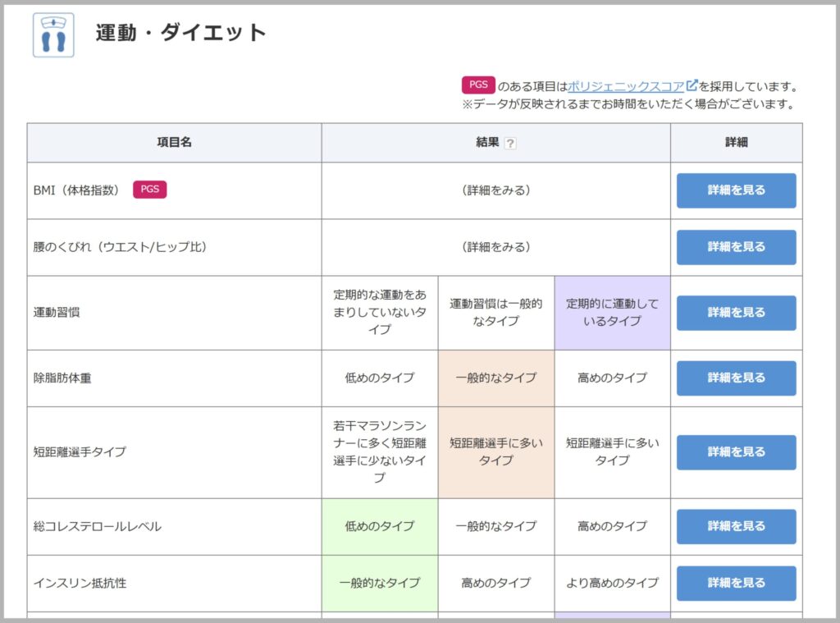Click the PGS badge in the top note
Screen dimensions: 840x623
(x=478, y=85)
